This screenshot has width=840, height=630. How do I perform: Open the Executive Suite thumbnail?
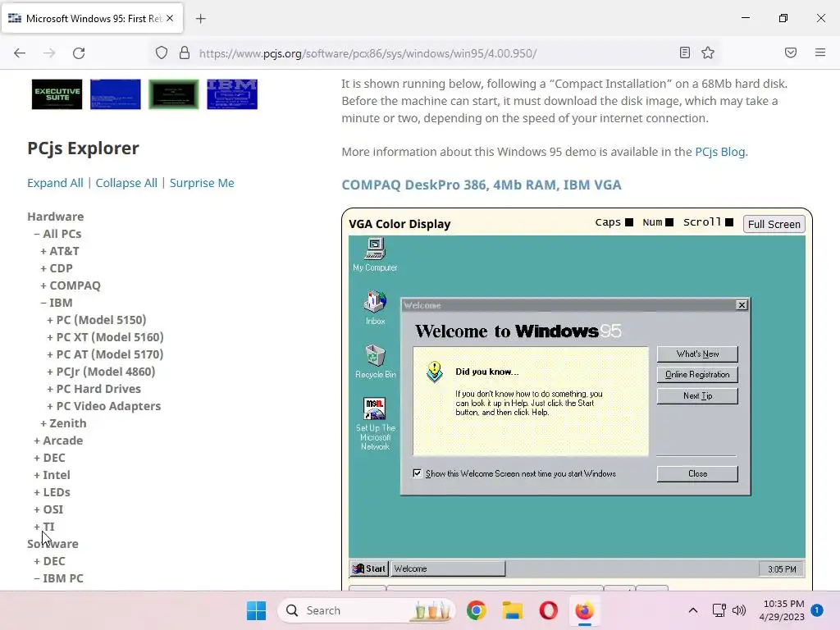point(57,94)
